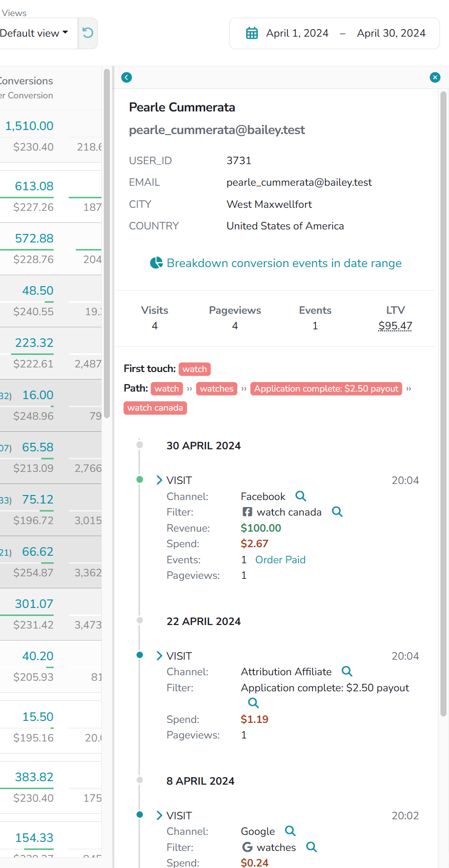Change the start date April 1, 2024
The image size is (449, 868).
(297, 33)
